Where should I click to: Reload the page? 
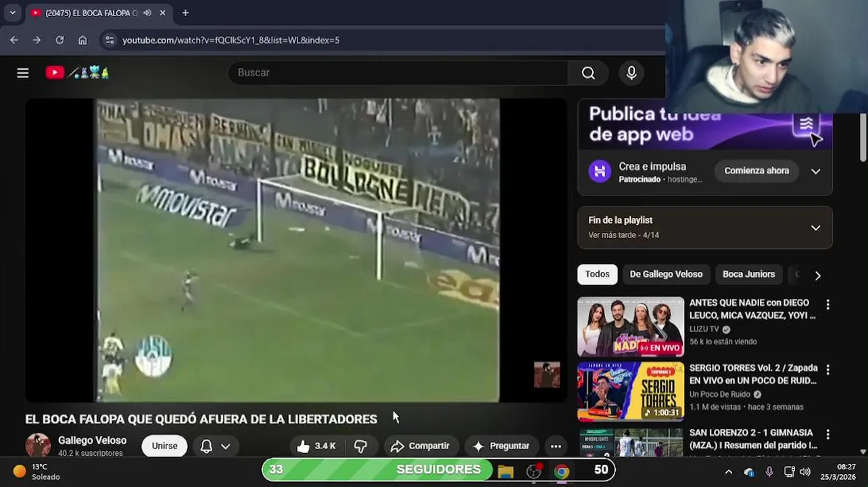tap(59, 40)
